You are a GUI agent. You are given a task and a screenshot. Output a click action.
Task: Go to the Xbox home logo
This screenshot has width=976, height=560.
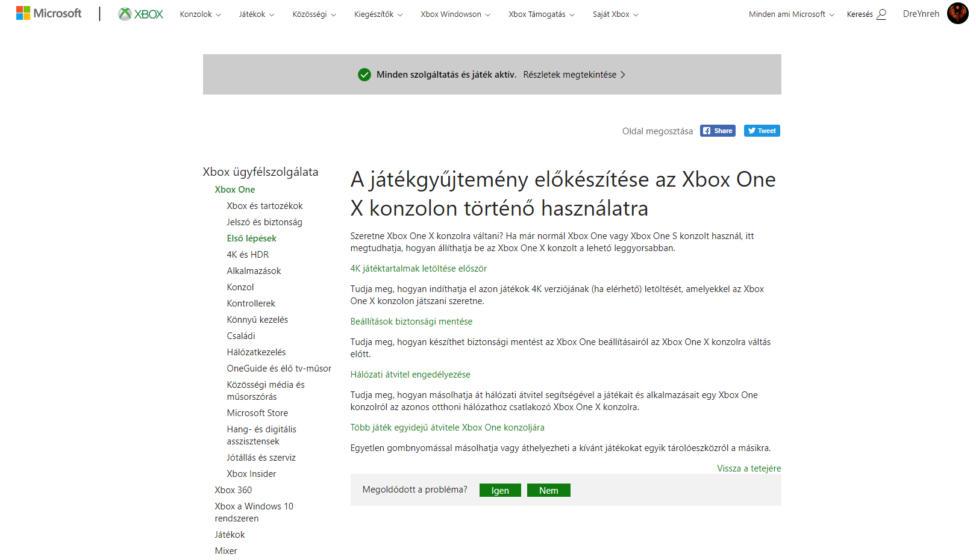point(141,14)
